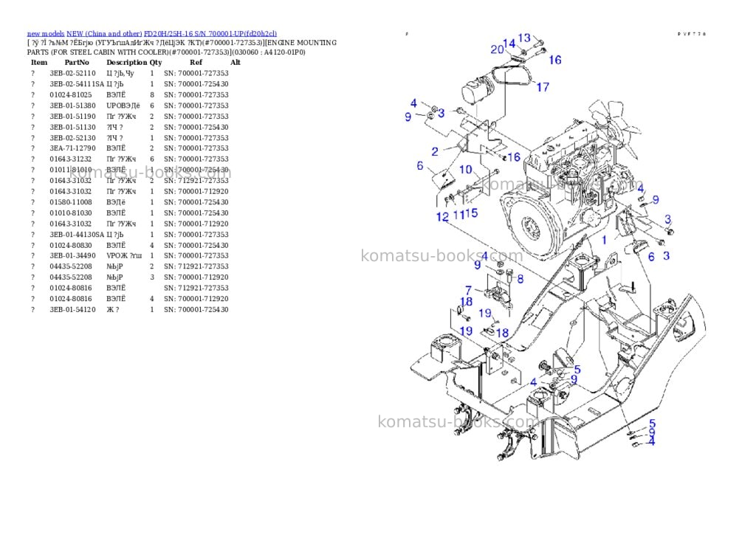Select part number 3EB-02-54111SA
This screenshot has height=535, width=756.
click(x=77, y=84)
